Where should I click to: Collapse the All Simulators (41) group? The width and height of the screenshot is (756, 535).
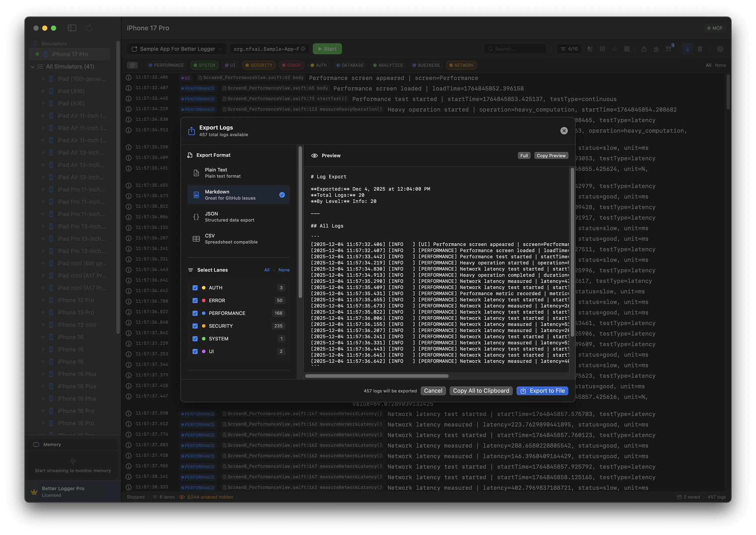tap(32, 67)
